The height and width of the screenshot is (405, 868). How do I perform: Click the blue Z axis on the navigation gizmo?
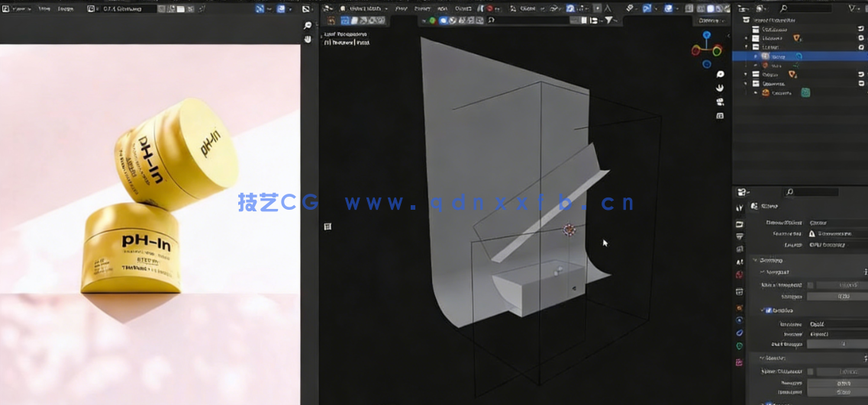[x=706, y=35]
